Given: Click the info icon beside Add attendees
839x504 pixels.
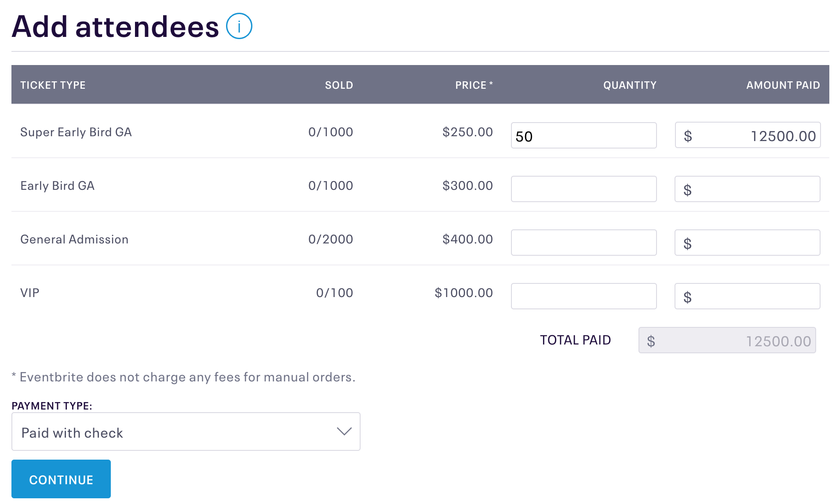Looking at the screenshot, I should click(239, 26).
